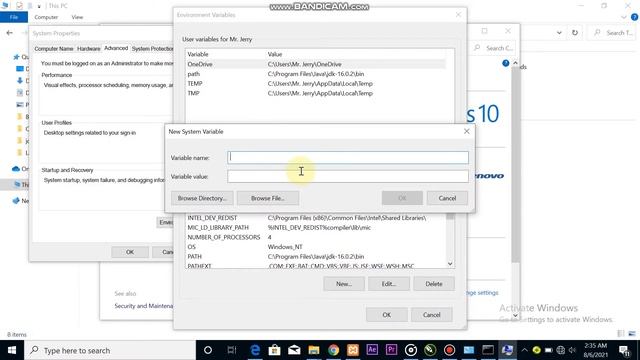640x360 pixels.
Task: Open Advanced tab in System Properties
Action: [x=116, y=48]
